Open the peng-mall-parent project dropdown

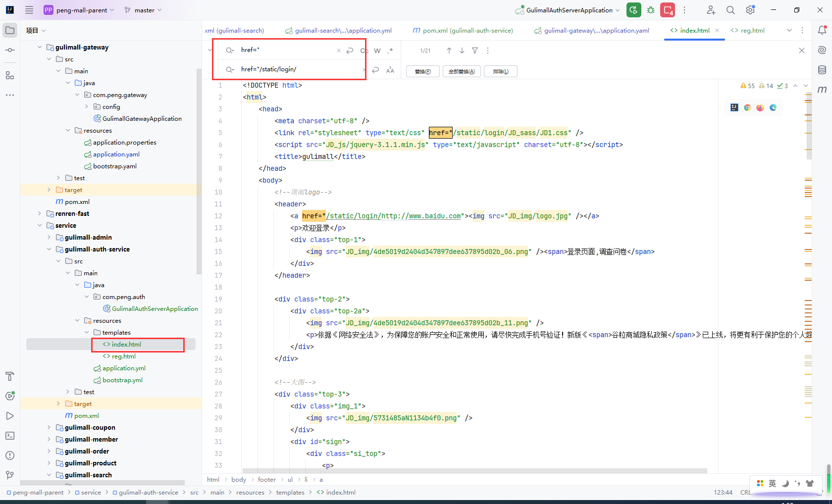(79, 10)
